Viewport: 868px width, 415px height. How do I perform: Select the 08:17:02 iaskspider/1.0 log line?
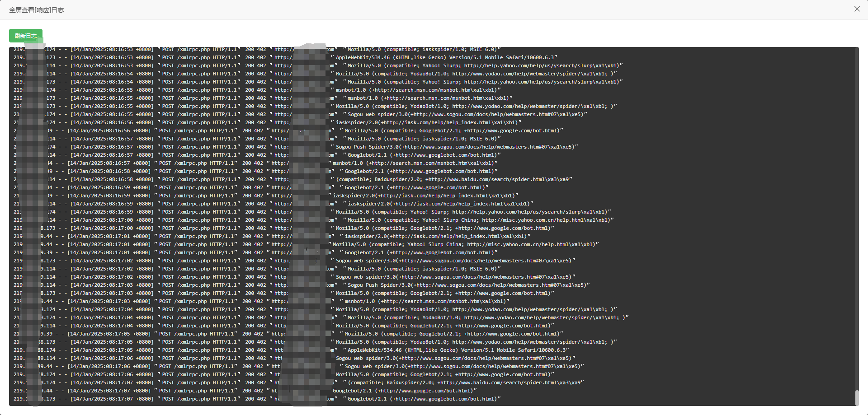tap(257, 269)
